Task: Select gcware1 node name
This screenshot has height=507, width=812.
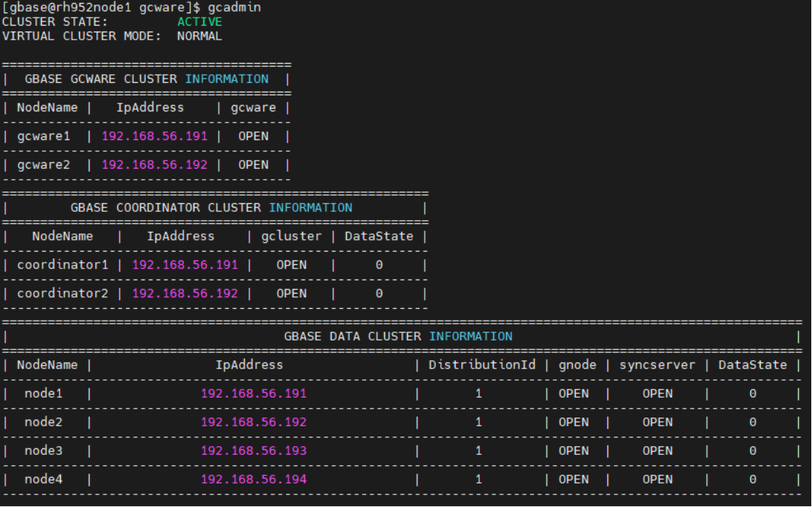Action: click(x=43, y=136)
